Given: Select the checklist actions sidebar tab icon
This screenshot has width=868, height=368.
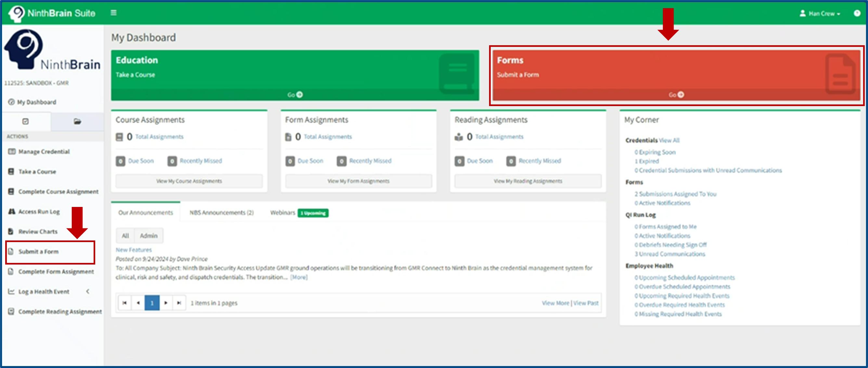Looking at the screenshot, I should tap(26, 121).
